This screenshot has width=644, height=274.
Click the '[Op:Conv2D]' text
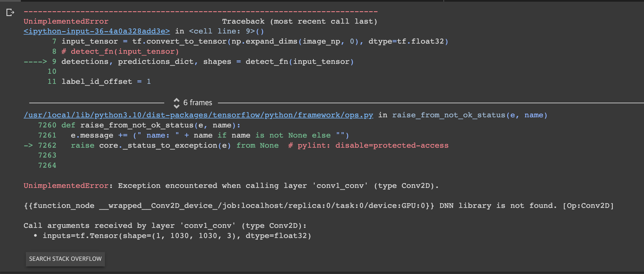pyautogui.click(x=588, y=206)
